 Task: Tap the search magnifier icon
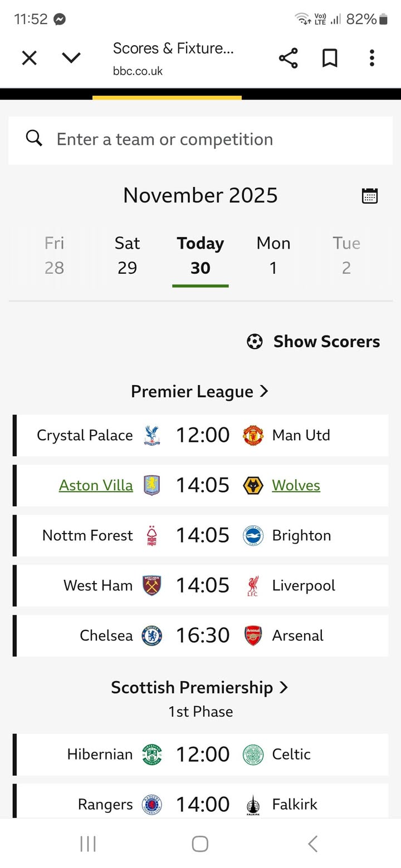[x=34, y=139]
